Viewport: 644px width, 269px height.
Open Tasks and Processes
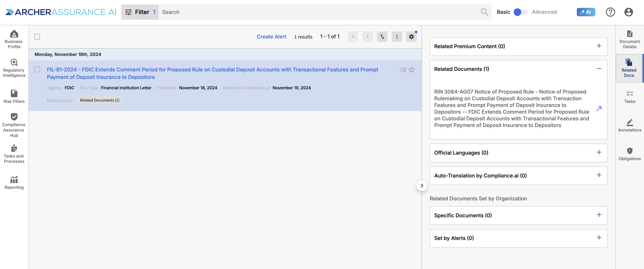(14, 154)
